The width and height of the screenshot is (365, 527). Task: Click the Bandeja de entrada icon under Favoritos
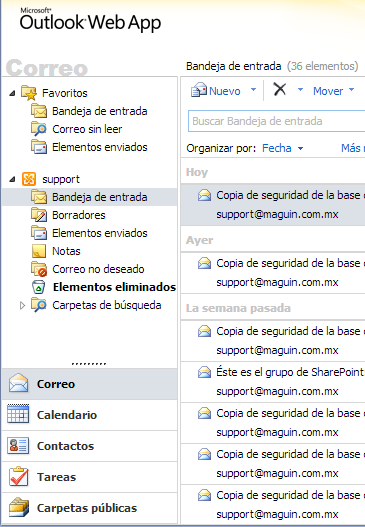click(x=39, y=111)
